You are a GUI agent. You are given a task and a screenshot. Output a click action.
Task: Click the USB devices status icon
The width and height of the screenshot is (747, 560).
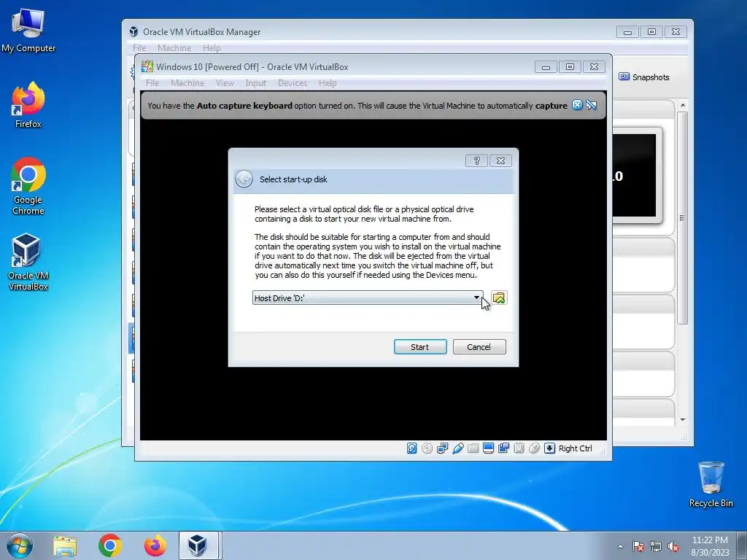[x=458, y=448]
